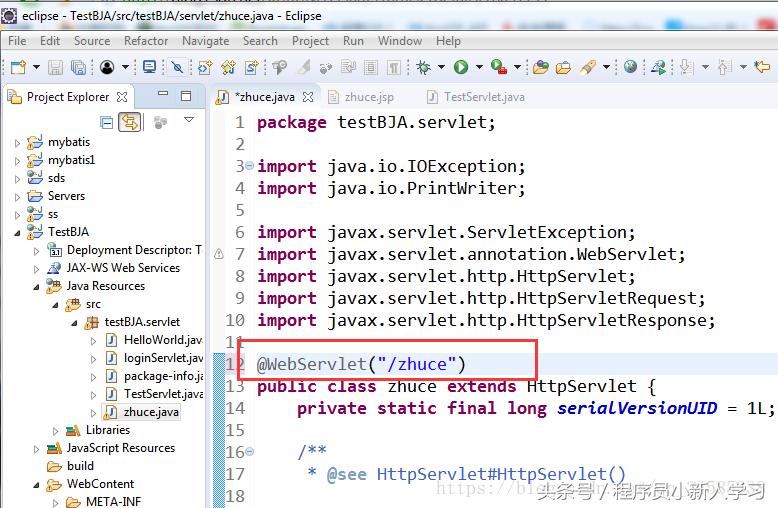The height and width of the screenshot is (508, 778).
Task: Select HelloWorld.java in Project Explorer
Action: pyautogui.click(x=162, y=340)
